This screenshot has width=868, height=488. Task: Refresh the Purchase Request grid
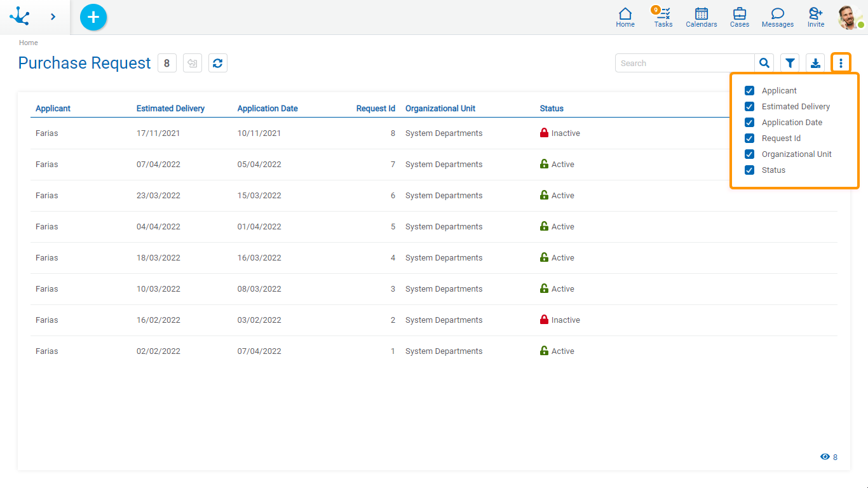(x=218, y=63)
